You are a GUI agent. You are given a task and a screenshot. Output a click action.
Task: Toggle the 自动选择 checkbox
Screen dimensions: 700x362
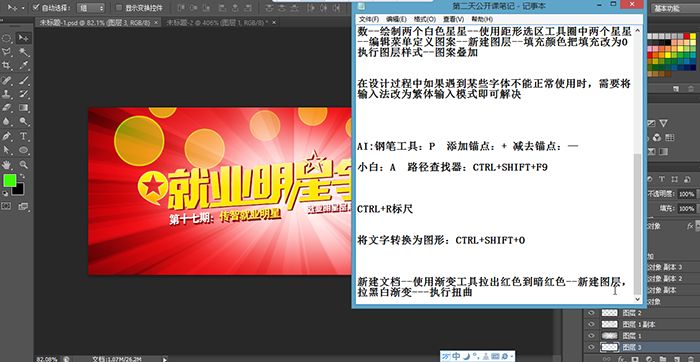[36, 8]
